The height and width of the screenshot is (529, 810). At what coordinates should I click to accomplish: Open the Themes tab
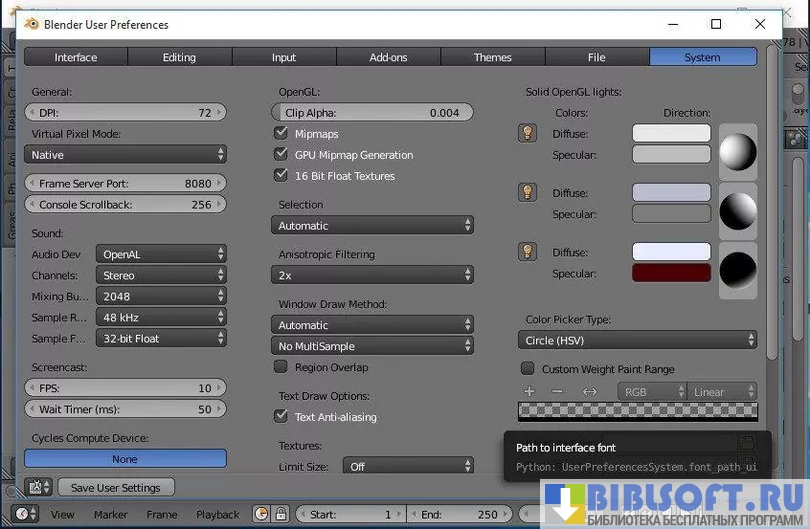click(492, 57)
